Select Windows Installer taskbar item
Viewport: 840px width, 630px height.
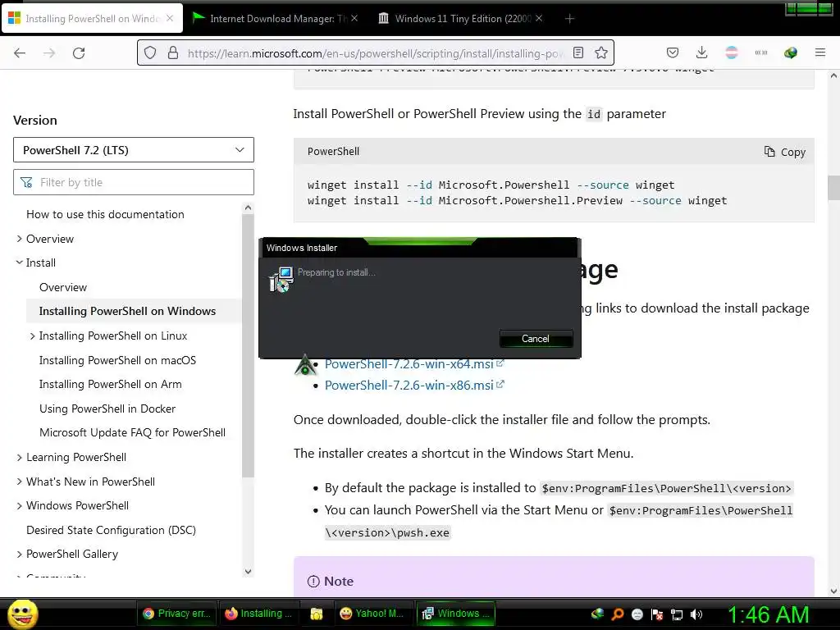(x=456, y=614)
